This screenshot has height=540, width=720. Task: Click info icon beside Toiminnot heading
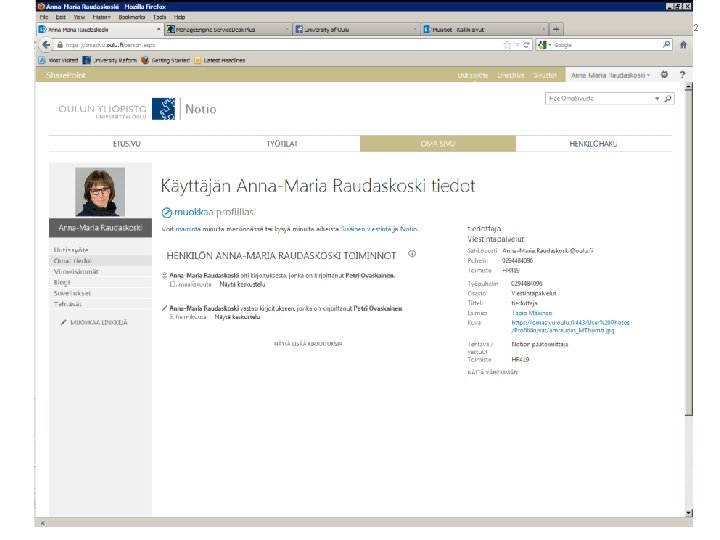click(412, 254)
